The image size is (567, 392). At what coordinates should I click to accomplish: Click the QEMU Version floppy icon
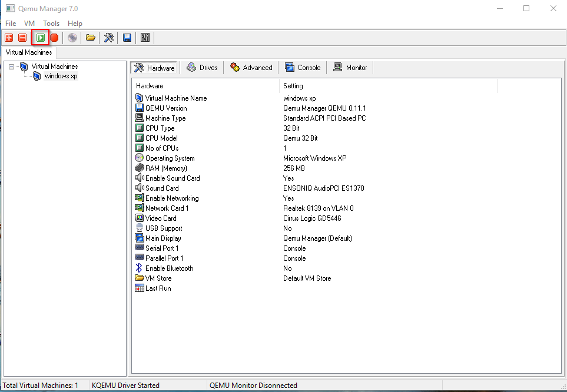[x=139, y=108]
